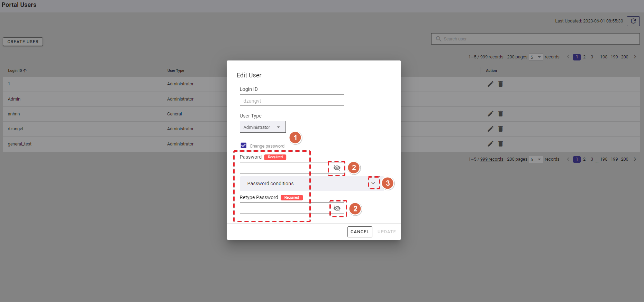Toggle visibility of Retype Password field
This screenshot has height=302, width=644.
(337, 208)
